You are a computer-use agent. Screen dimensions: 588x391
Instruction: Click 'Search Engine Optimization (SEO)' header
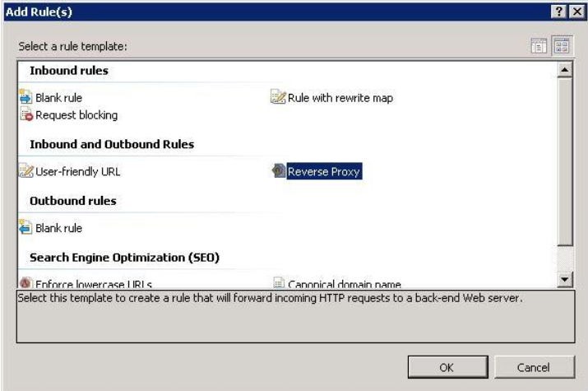coord(124,258)
